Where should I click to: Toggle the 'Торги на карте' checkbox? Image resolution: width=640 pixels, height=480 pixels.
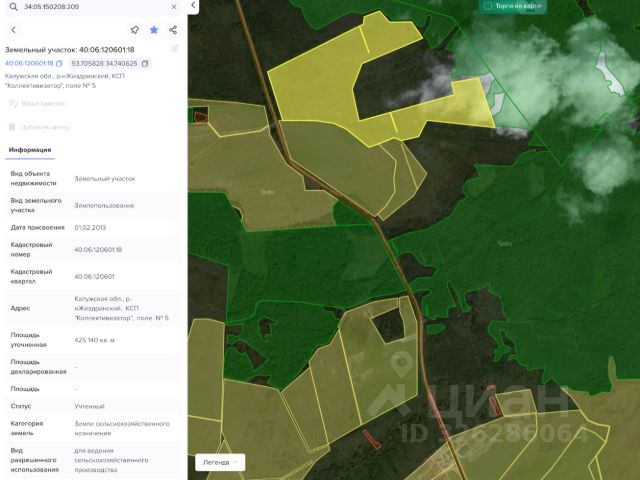[x=487, y=6]
